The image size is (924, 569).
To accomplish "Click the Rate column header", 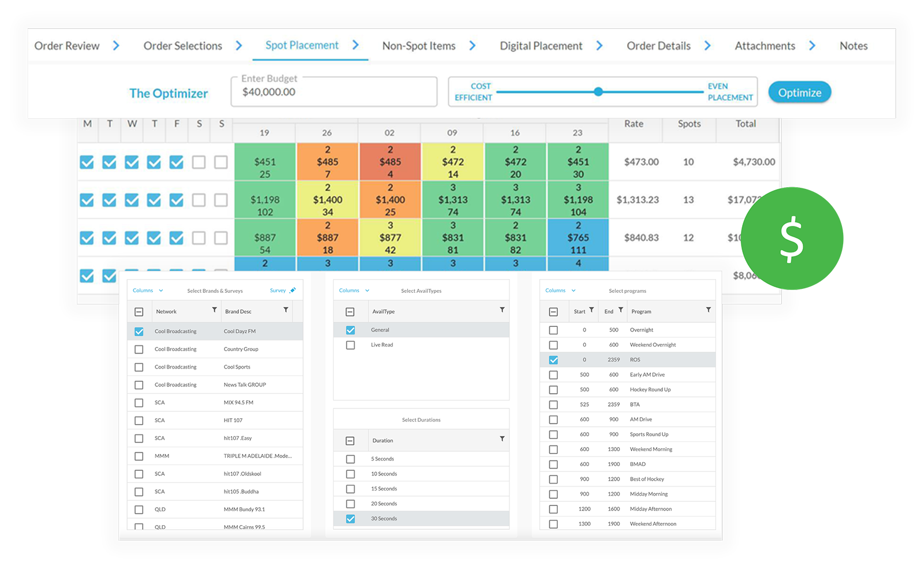I will pyautogui.click(x=634, y=124).
